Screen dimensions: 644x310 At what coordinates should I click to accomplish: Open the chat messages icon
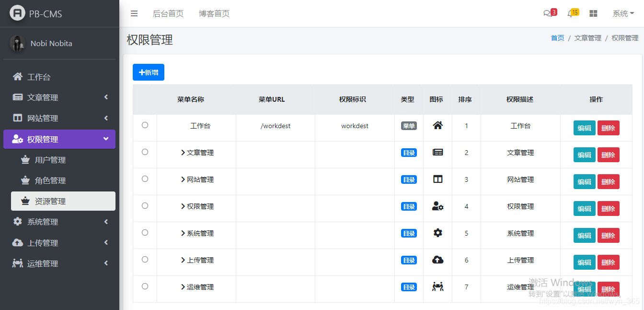click(547, 14)
